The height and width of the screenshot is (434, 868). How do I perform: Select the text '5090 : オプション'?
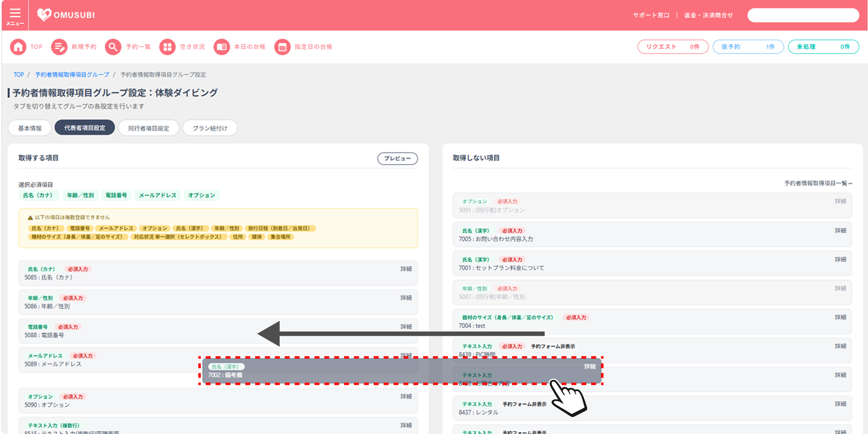47,405
